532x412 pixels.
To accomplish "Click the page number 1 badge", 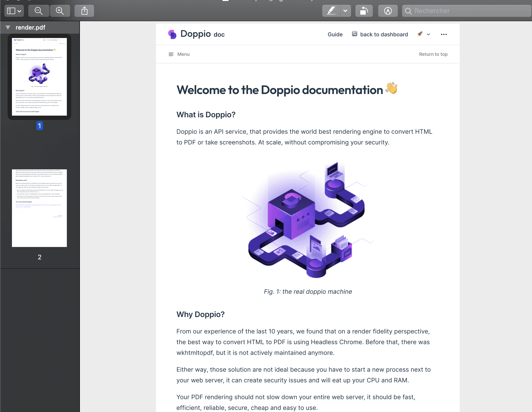I will tap(40, 126).
